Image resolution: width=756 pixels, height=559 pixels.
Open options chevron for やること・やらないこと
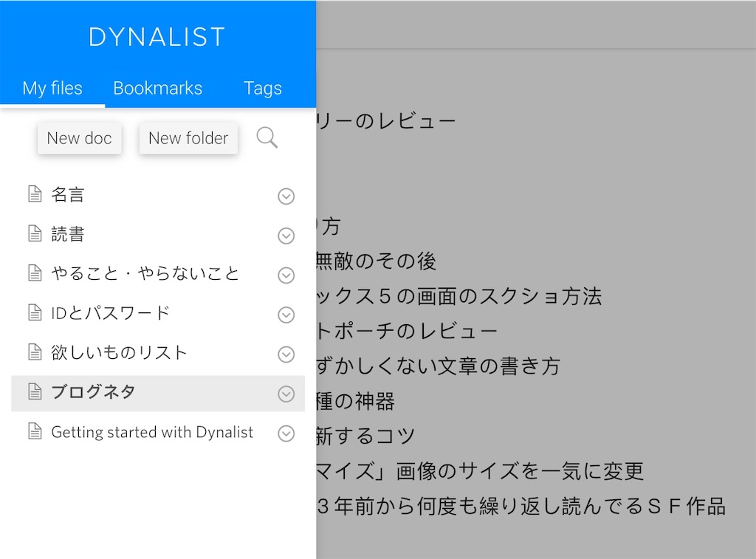(x=286, y=275)
